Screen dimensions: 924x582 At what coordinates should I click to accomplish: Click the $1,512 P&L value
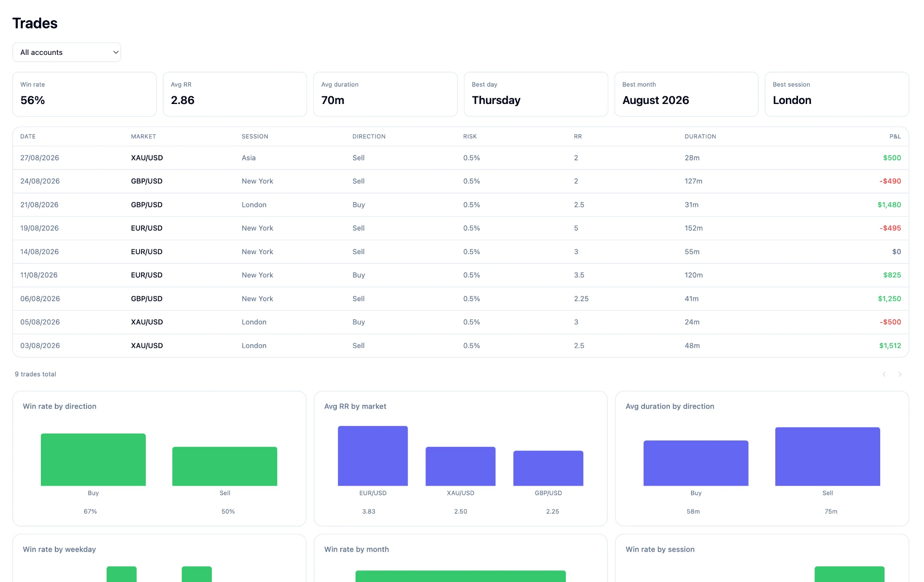click(890, 346)
